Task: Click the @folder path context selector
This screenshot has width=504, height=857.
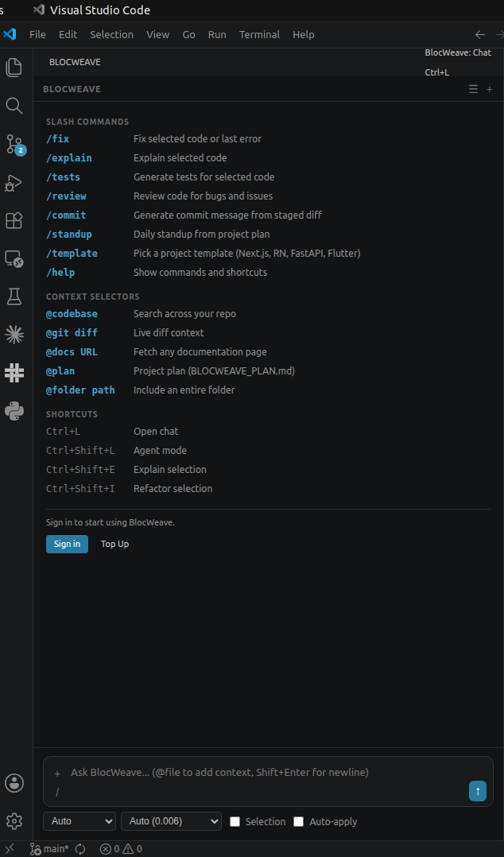Action: click(x=80, y=390)
